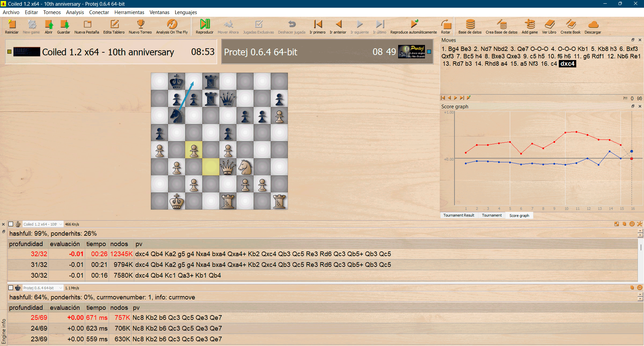Toggle Analysis On The Fly

point(172,26)
